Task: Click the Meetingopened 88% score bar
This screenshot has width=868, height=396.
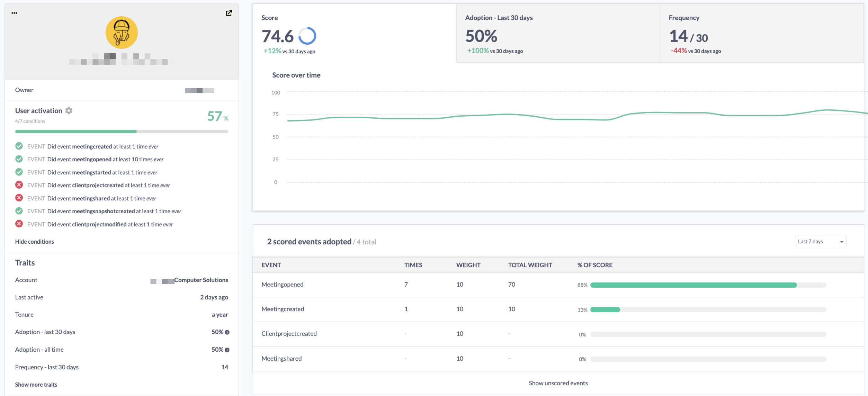Action: (708, 285)
